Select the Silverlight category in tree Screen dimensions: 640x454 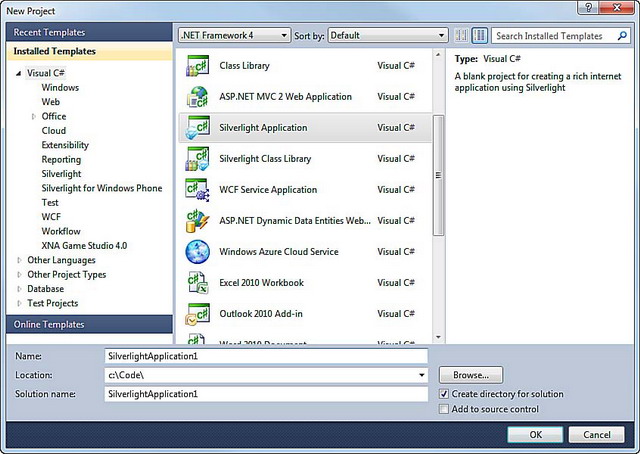coord(61,174)
